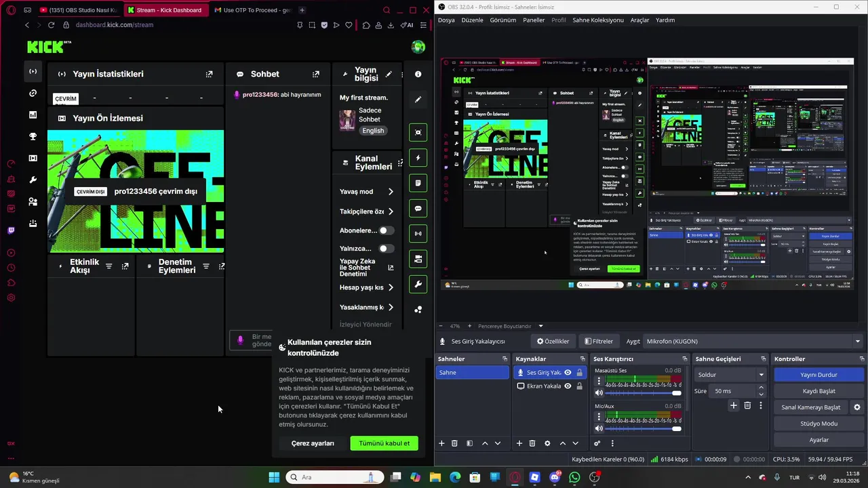Click the chat bubble icon in right toolbar
The image size is (868, 488).
pyautogui.click(x=418, y=209)
